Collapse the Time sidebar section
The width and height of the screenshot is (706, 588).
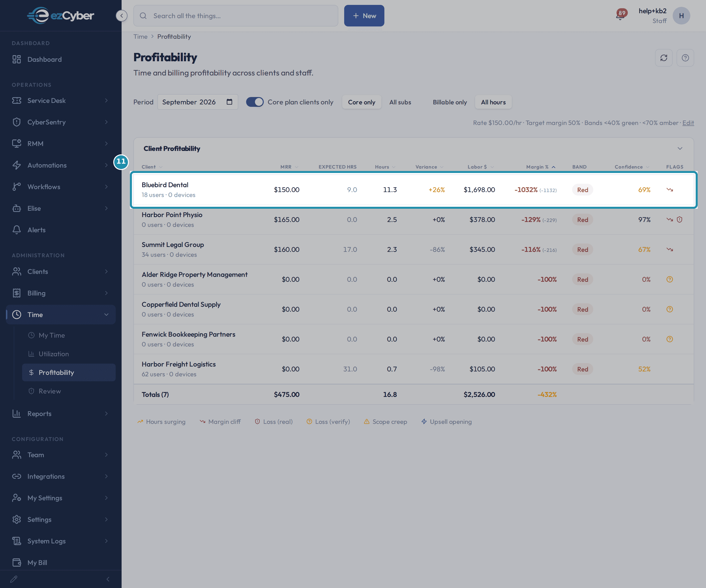click(x=61, y=315)
